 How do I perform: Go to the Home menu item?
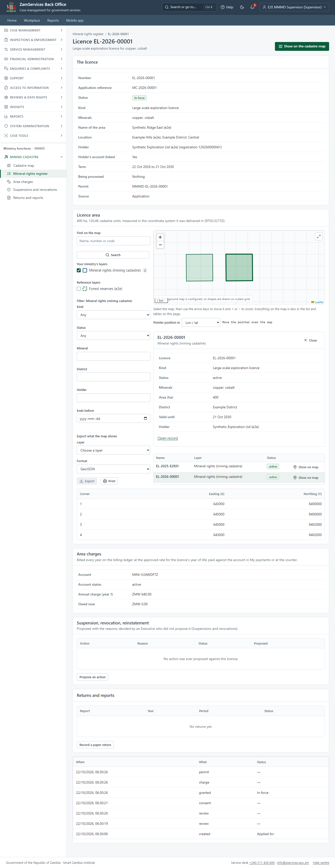[x=12, y=21]
